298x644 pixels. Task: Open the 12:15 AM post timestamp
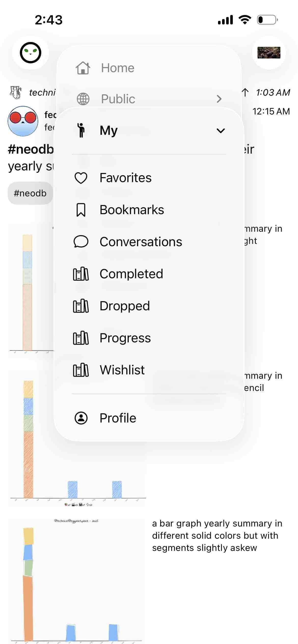(x=271, y=111)
